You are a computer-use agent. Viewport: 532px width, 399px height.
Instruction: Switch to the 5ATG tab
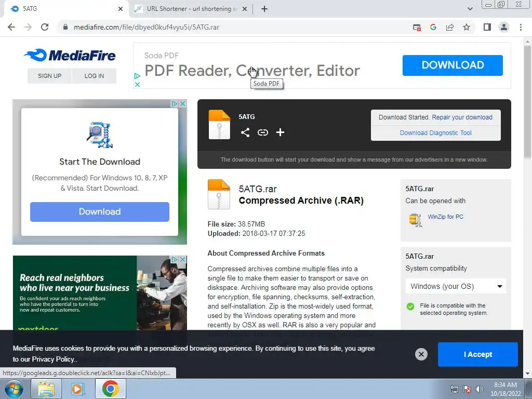(66, 9)
